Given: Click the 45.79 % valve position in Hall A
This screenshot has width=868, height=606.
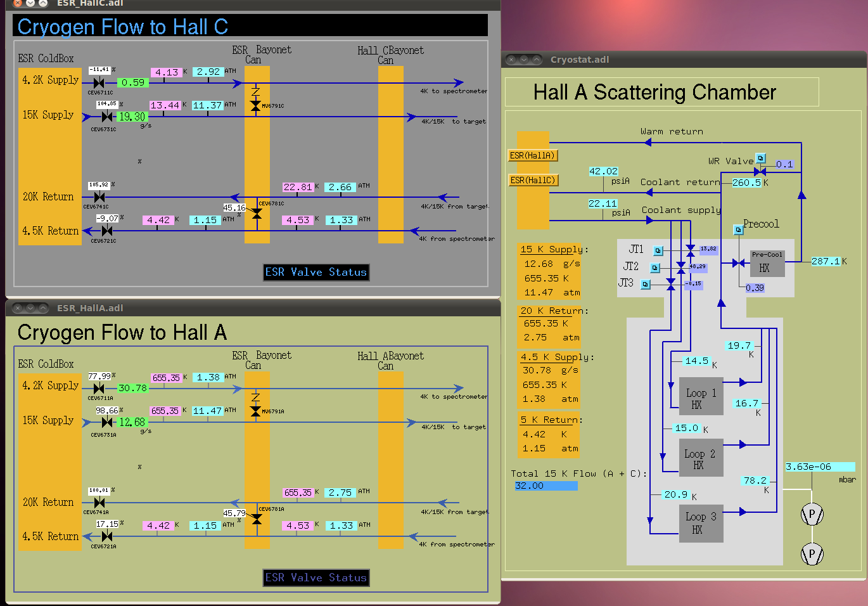Looking at the screenshot, I should (x=234, y=513).
